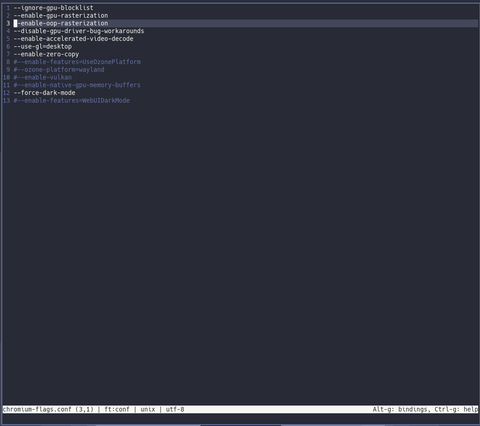480x426 pixels.
Task: Click commented '#--enable-features=UseOzonePlatform' line
Action: point(77,62)
